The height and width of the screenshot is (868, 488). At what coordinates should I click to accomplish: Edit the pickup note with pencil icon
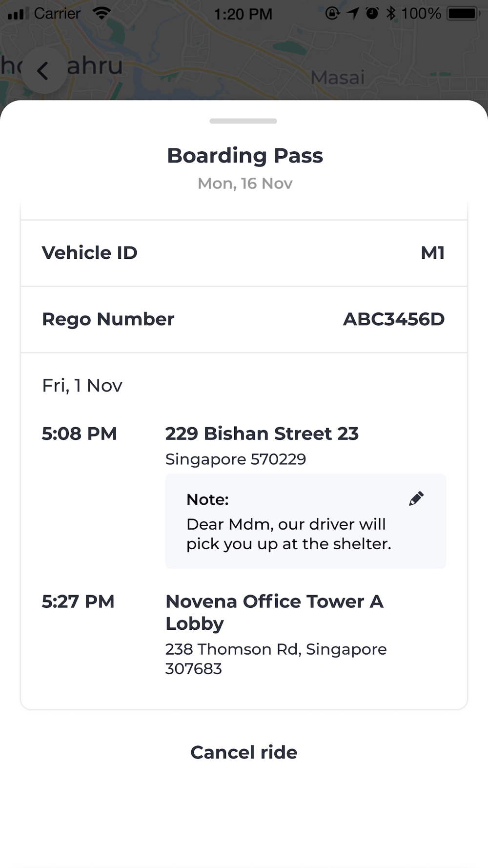coord(416,498)
